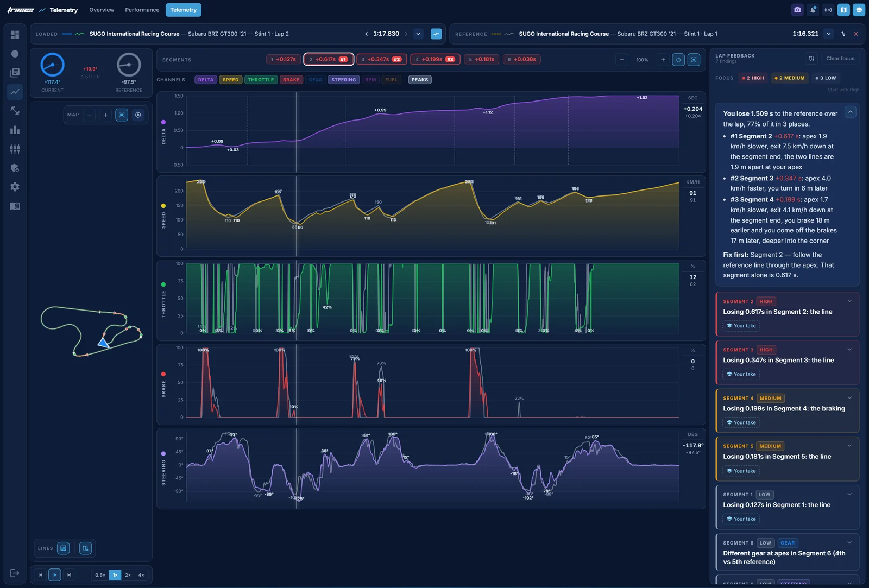This screenshot has height=588, width=869.
Task: Filter findings by 2 HIGH
Action: click(x=753, y=78)
